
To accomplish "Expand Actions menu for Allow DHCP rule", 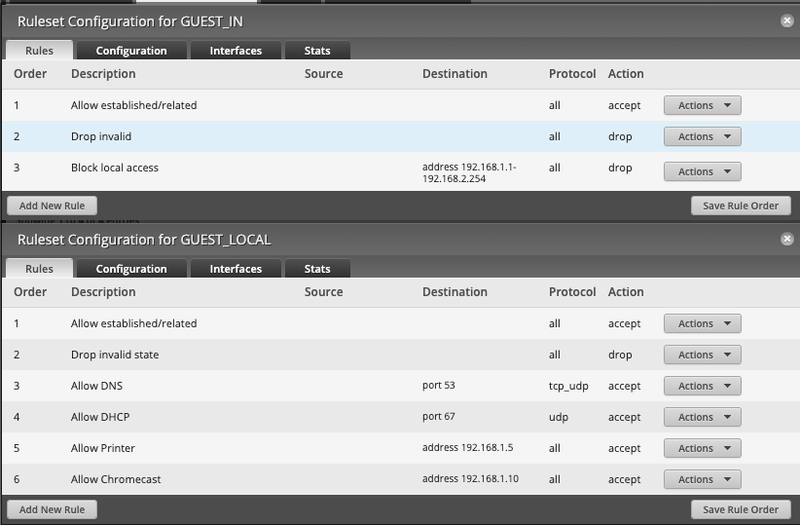I will click(x=702, y=417).
